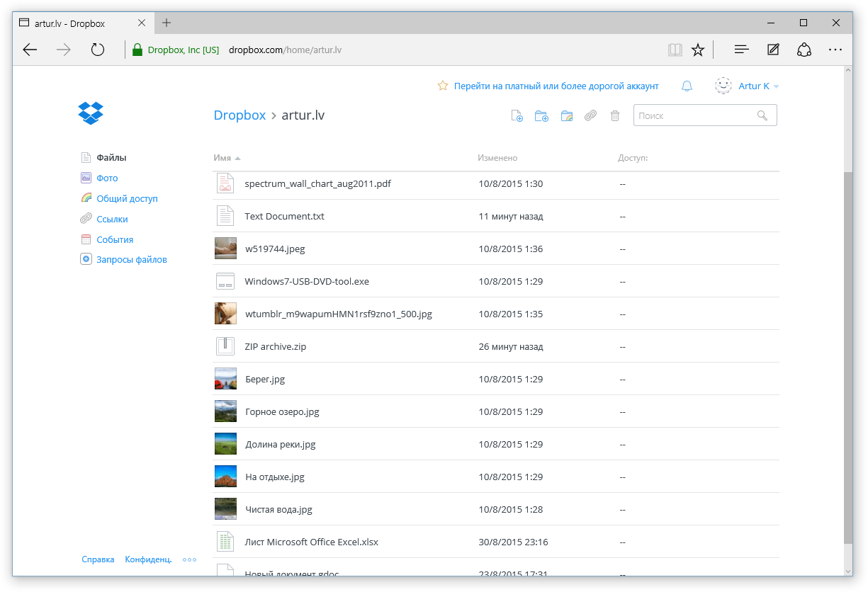Open notifications bell
This screenshot has height=592, width=868.
tap(687, 86)
